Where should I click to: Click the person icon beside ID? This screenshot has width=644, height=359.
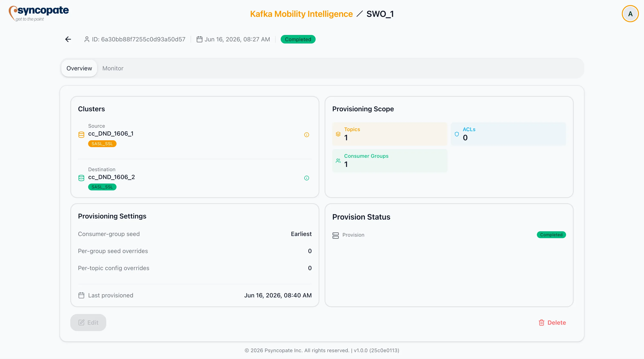click(87, 39)
